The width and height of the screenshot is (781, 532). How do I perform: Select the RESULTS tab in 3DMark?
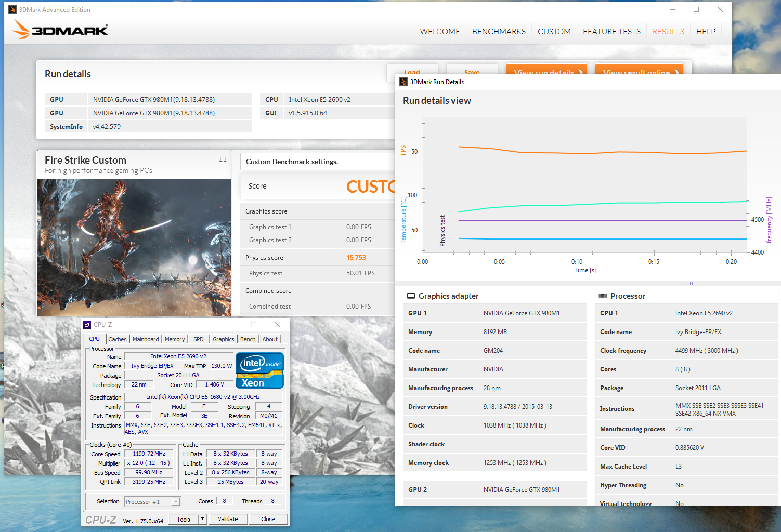[x=668, y=32]
